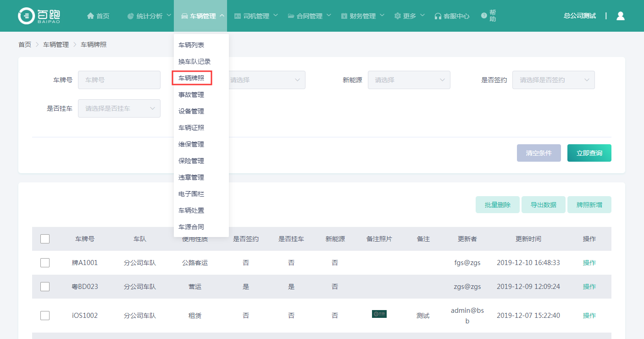Choose 电子围栏 in the dropdown menu
Viewport: 644px width, 339px height.
point(191,194)
